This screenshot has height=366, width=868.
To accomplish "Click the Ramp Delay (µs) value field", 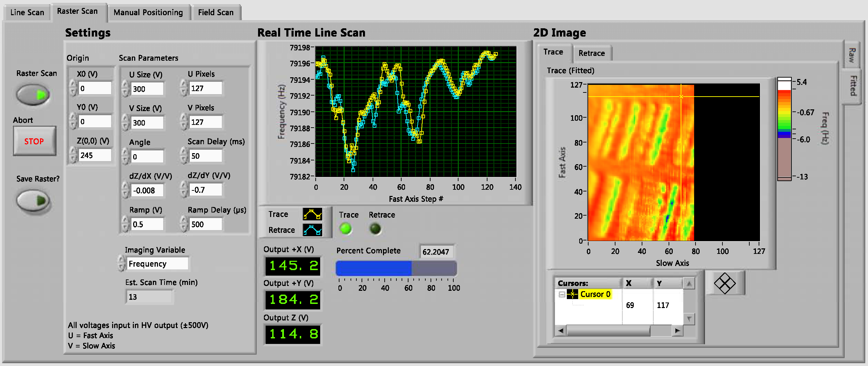I will [206, 224].
